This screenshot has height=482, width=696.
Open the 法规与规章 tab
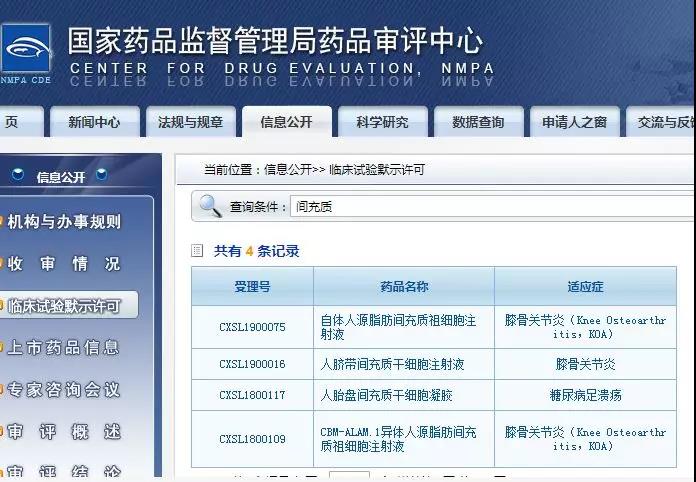[x=190, y=122]
